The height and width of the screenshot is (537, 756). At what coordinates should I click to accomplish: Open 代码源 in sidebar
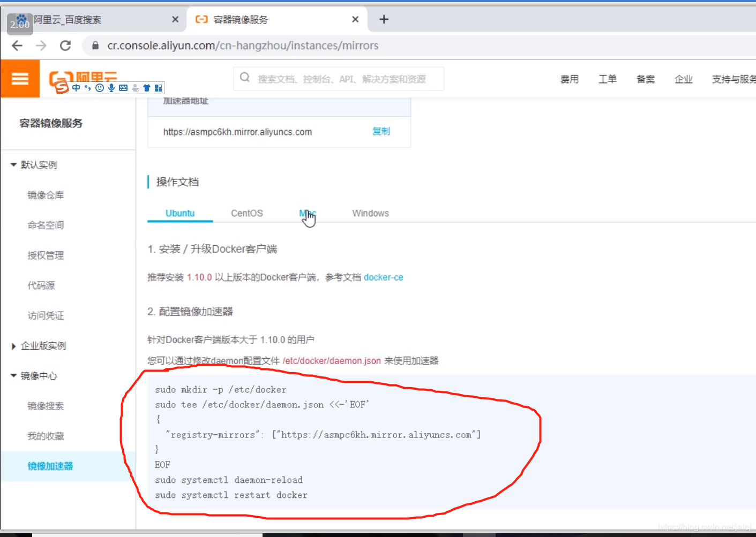click(x=41, y=285)
